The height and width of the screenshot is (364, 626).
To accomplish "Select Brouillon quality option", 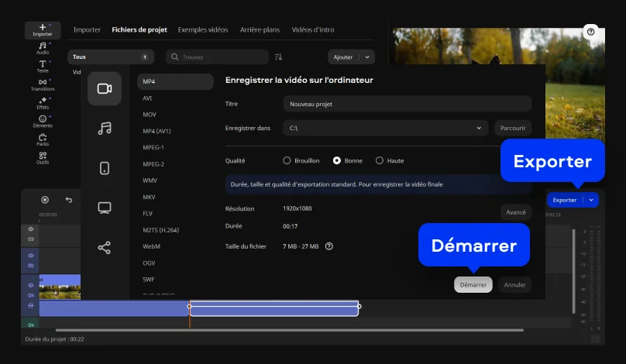I will pyautogui.click(x=287, y=160).
